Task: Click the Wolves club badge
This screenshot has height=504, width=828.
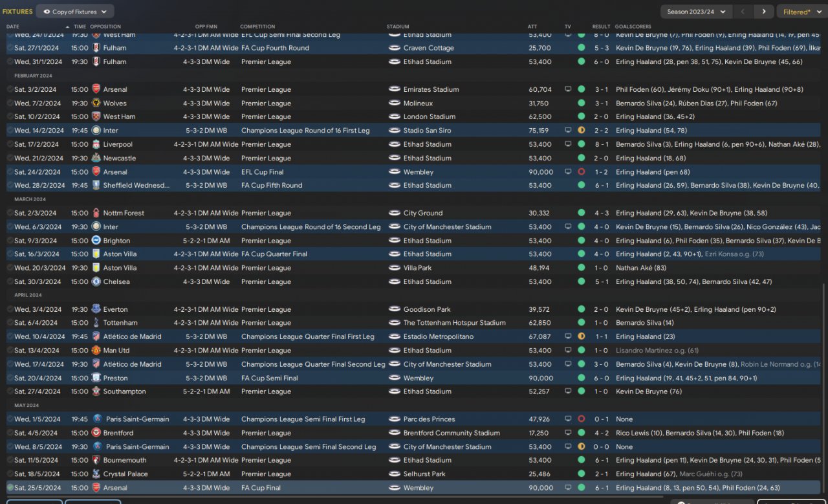Action: pyautogui.click(x=96, y=103)
